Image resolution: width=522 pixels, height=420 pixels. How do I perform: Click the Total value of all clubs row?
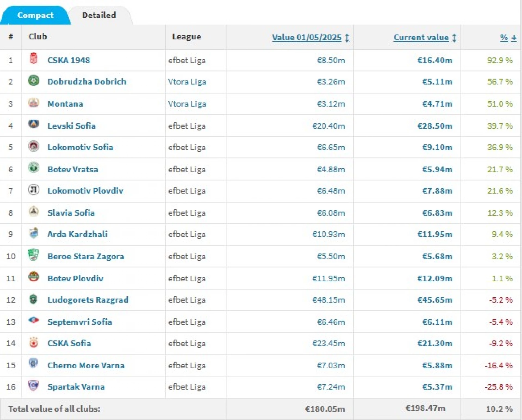[x=54, y=409]
